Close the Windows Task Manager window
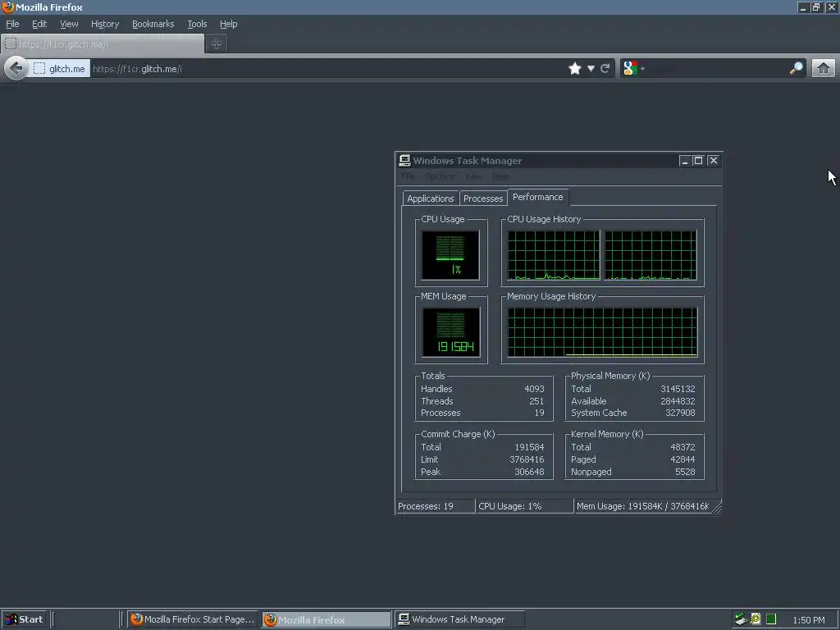This screenshot has width=840, height=630. coord(714,161)
